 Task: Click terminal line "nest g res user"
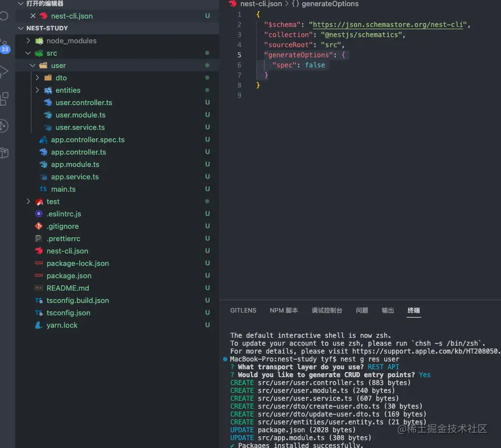[x=370, y=359]
